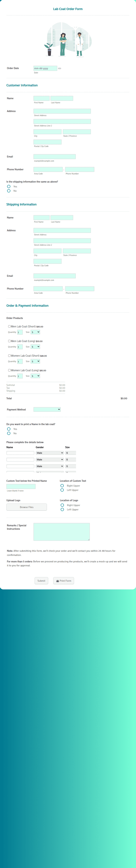Click shipping Email field
The height and width of the screenshot is (868, 136).
click(x=55, y=276)
